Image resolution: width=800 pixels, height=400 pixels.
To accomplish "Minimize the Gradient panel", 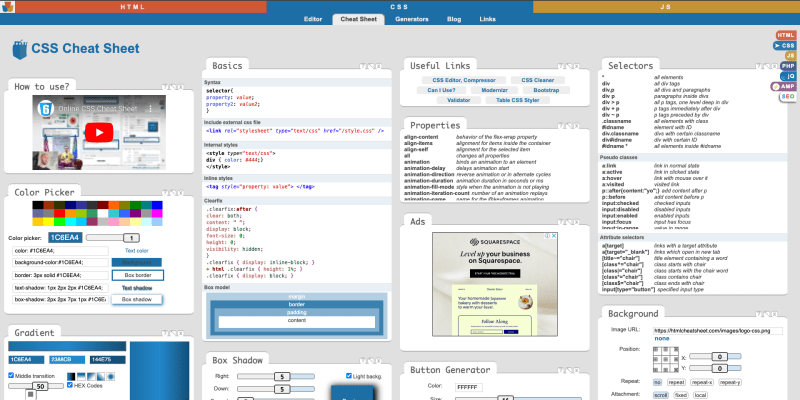I will point(173,333).
